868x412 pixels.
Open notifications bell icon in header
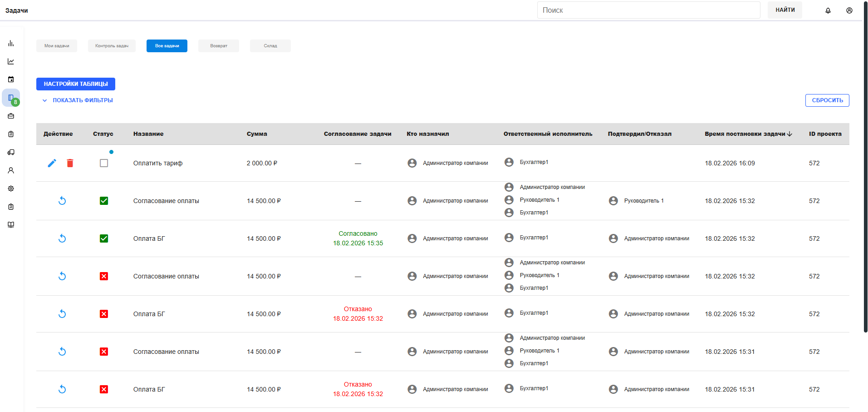828,10
